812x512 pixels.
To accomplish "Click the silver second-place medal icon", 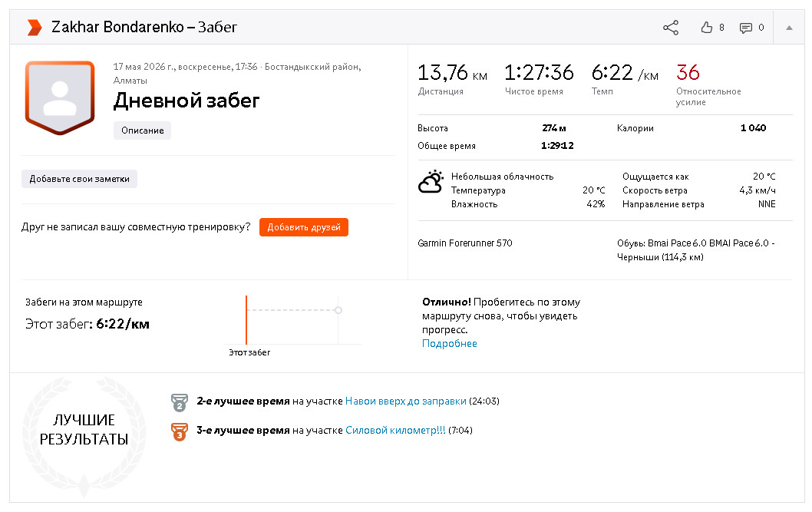I will pyautogui.click(x=179, y=402).
